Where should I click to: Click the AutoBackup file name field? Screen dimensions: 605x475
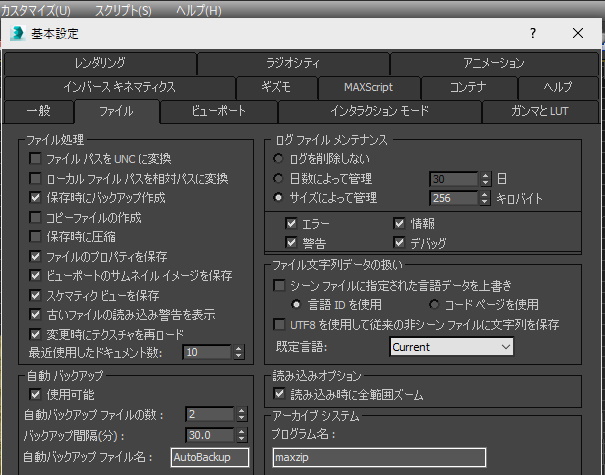pyautogui.click(x=210, y=457)
